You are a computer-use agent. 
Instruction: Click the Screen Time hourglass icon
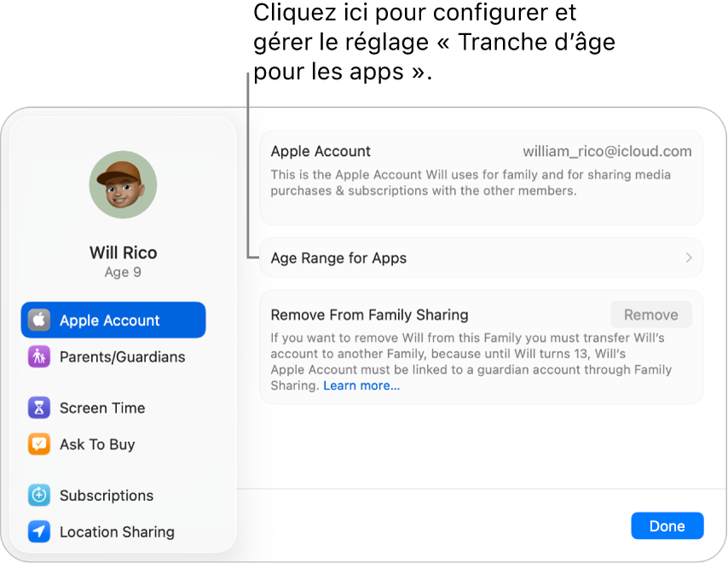click(39, 408)
